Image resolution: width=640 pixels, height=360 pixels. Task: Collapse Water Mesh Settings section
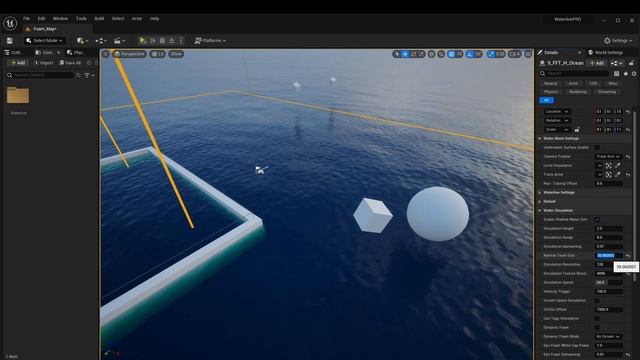[540, 138]
